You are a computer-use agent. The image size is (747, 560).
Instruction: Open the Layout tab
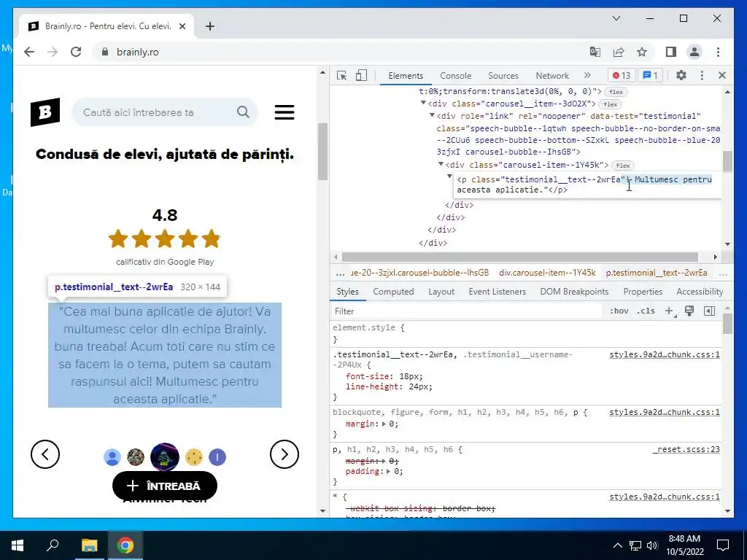tap(441, 292)
